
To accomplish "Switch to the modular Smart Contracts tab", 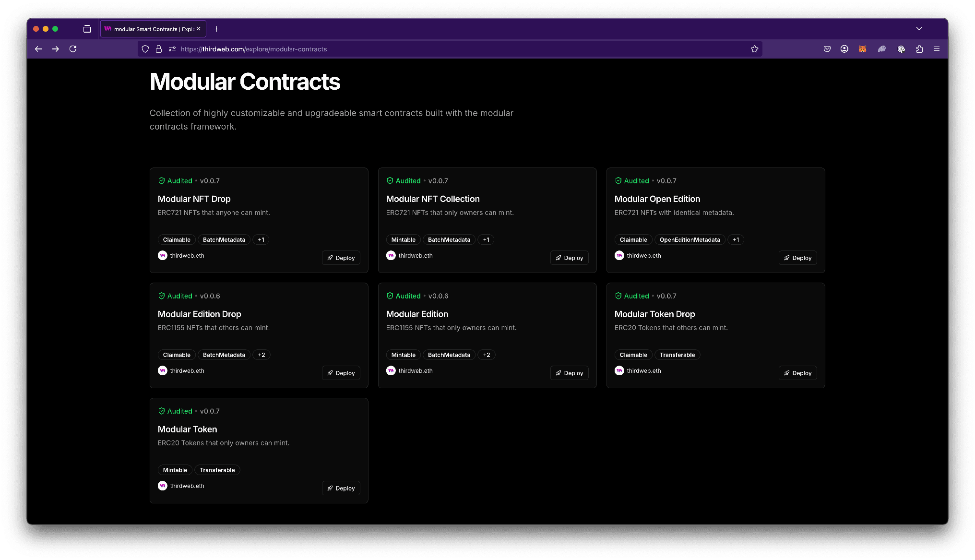I will pyautogui.click(x=151, y=29).
